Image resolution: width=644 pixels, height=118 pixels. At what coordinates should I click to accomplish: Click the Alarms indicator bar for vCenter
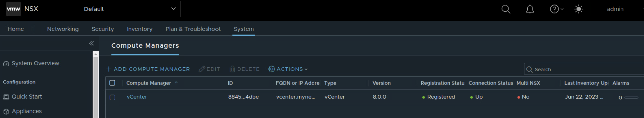(x=631, y=97)
